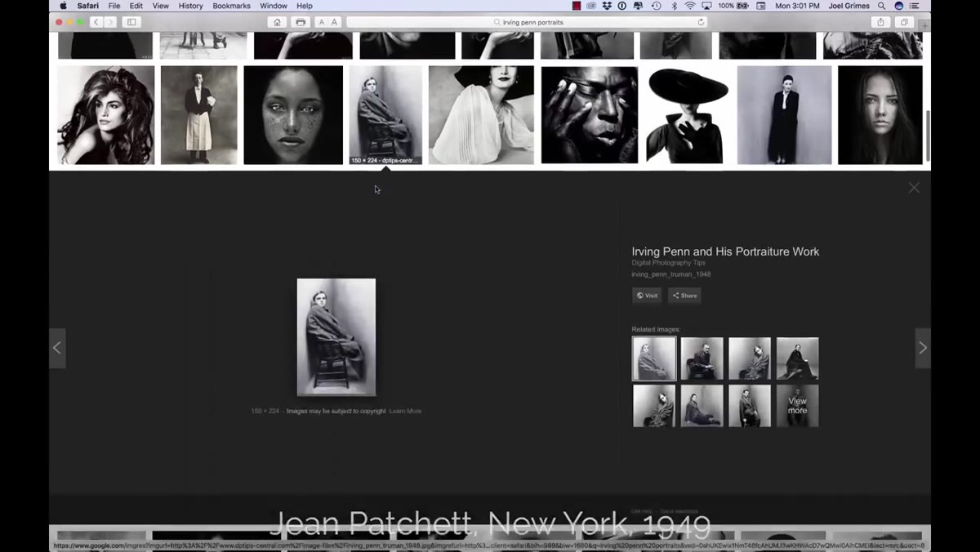Toggle the Safari sidebar button
The image size is (980, 552).
coord(131,22)
